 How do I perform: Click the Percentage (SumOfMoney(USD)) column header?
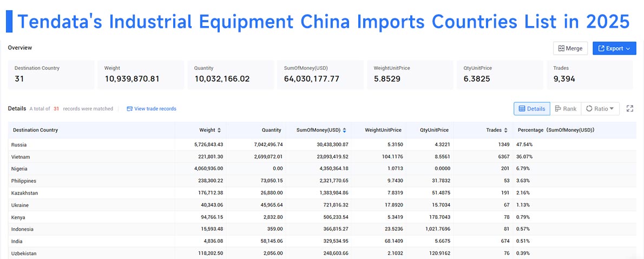pos(556,130)
